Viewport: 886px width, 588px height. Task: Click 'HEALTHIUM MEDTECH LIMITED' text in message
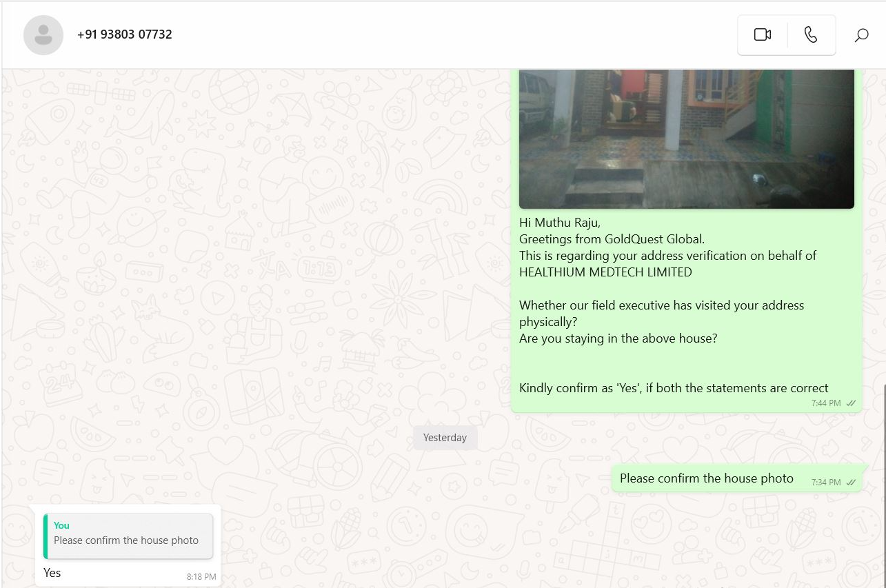[605, 272]
